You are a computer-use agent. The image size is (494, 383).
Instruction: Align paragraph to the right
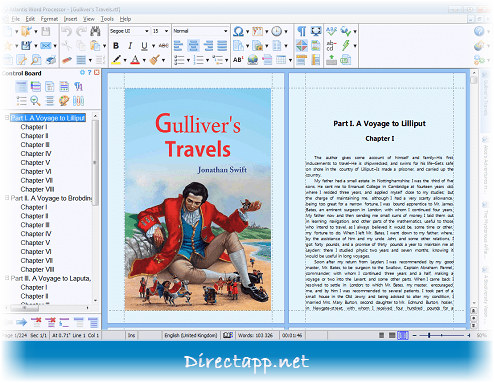208,46
